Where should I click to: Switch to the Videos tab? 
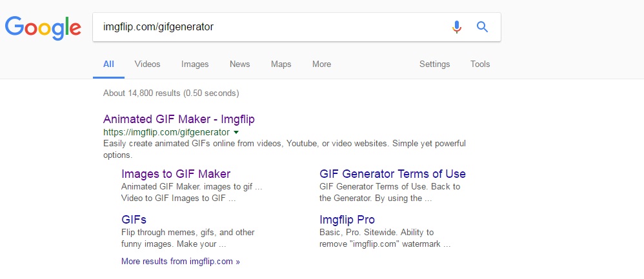click(x=147, y=64)
